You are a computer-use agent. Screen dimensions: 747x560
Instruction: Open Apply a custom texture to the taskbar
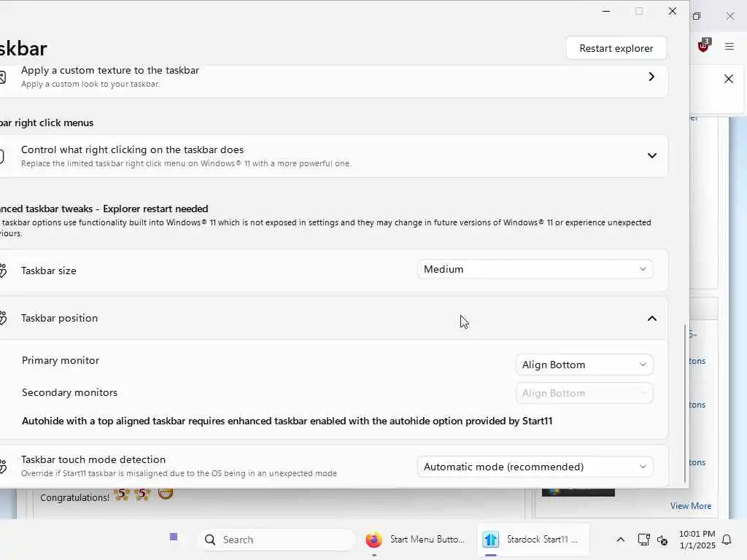coord(333,77)
